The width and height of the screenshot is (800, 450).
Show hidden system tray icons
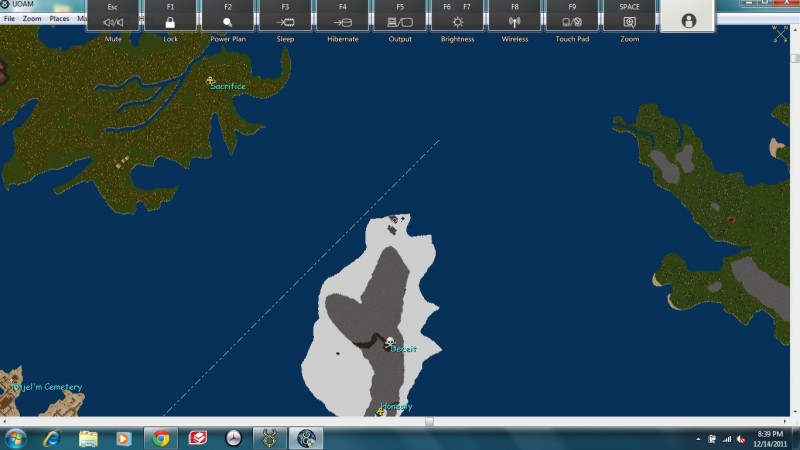698,439
